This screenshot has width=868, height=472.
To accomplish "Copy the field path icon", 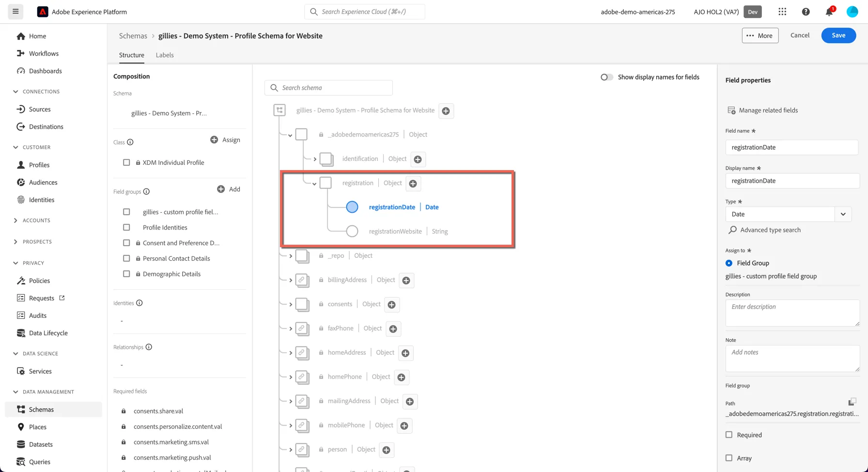I will [x=852, y=402].
